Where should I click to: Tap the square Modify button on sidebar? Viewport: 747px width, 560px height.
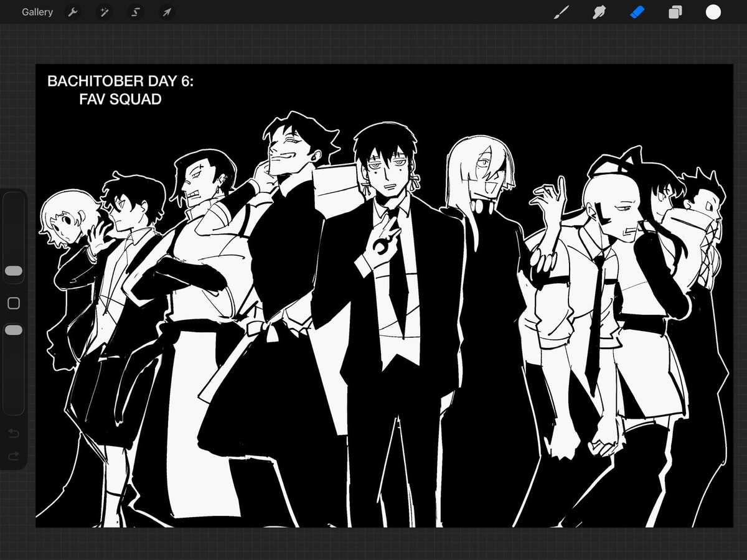click(14, 303)
